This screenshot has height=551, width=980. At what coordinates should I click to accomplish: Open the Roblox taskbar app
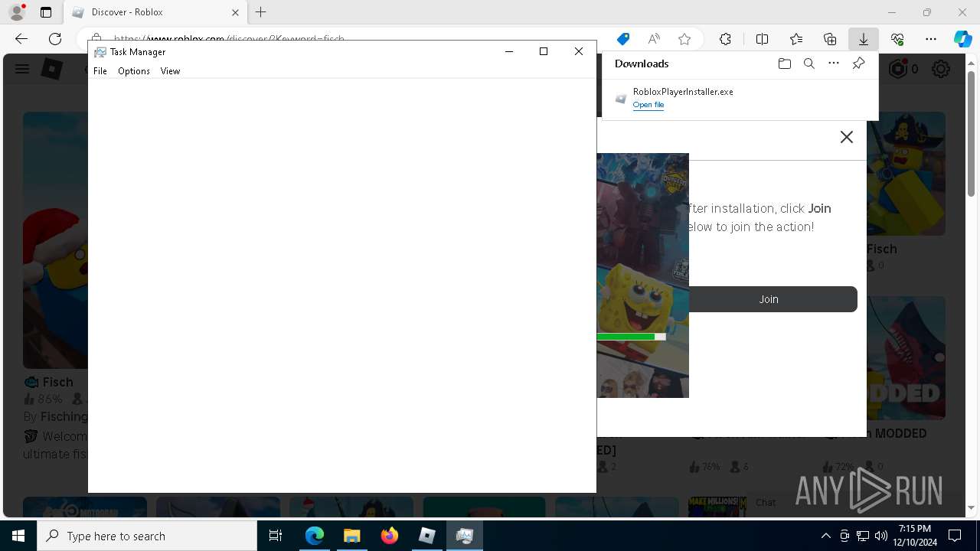[426, 536]
